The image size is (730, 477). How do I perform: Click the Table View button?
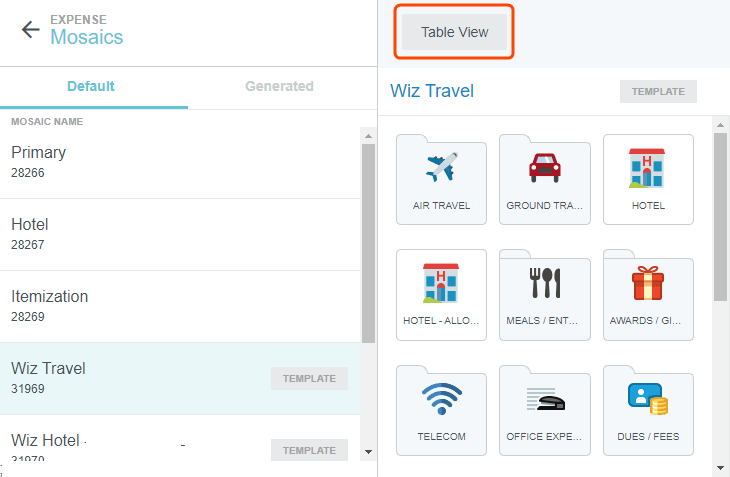[455, 32]
